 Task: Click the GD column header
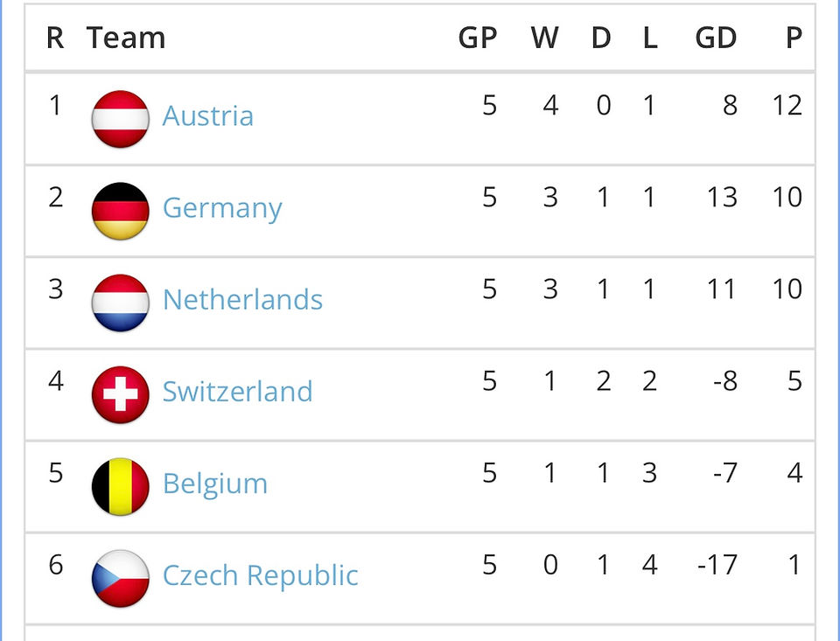(717, 38)
